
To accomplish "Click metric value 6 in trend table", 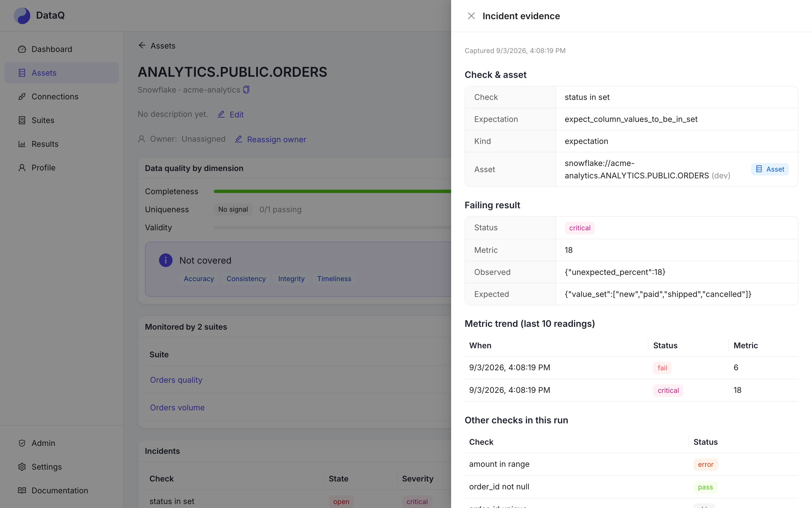I will click(x=736, y=367).
